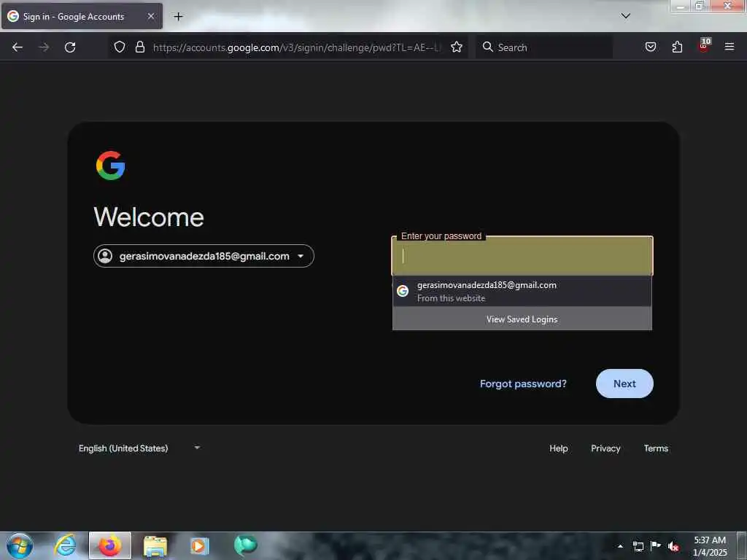Click the address bar URL

296,47
